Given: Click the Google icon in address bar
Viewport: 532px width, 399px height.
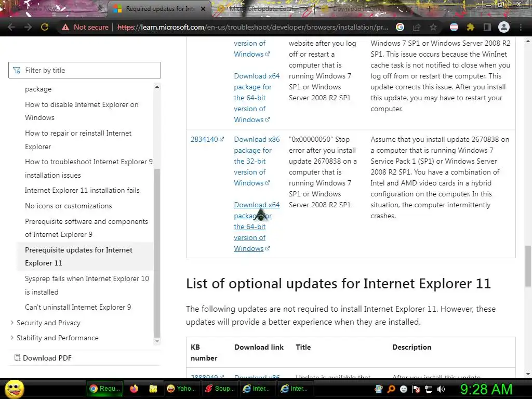Looking at the screenshot, I should (x=400, y=27).
